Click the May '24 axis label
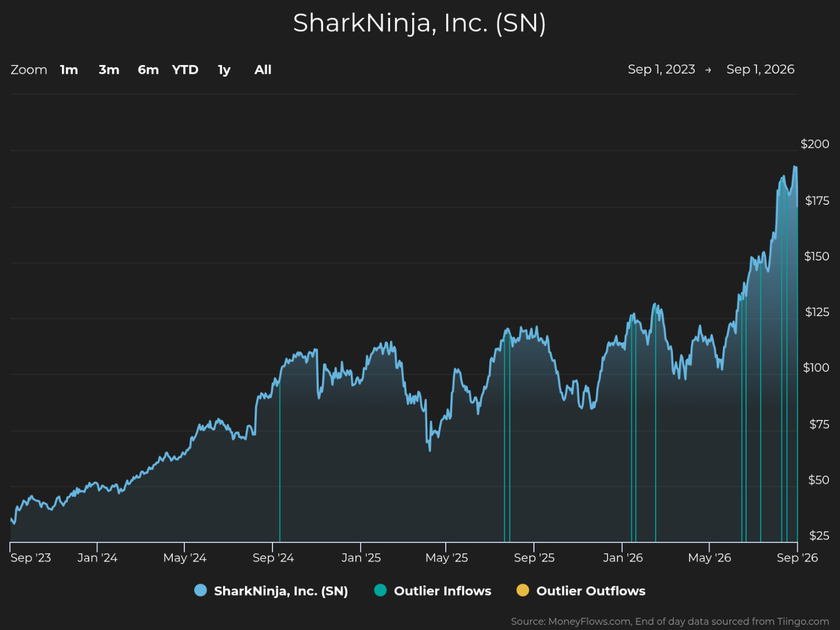Screen dimensions: 840x630 [x=185, y=557]
